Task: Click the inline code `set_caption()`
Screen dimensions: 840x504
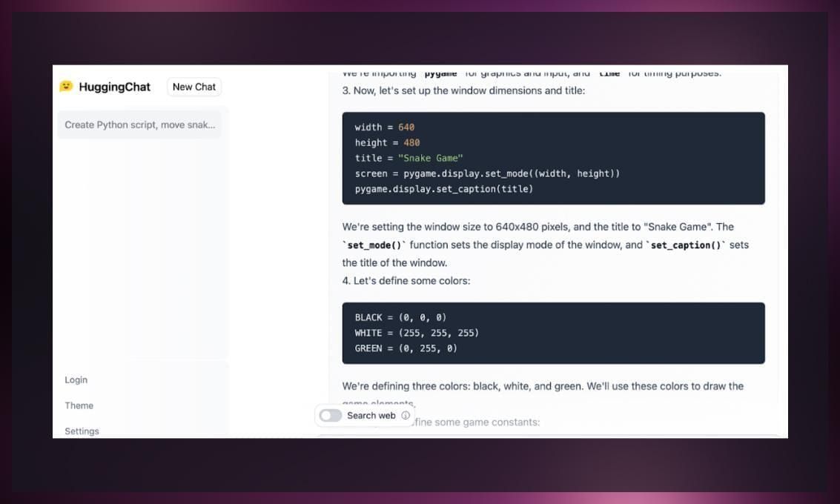Action: click(686, 245)
